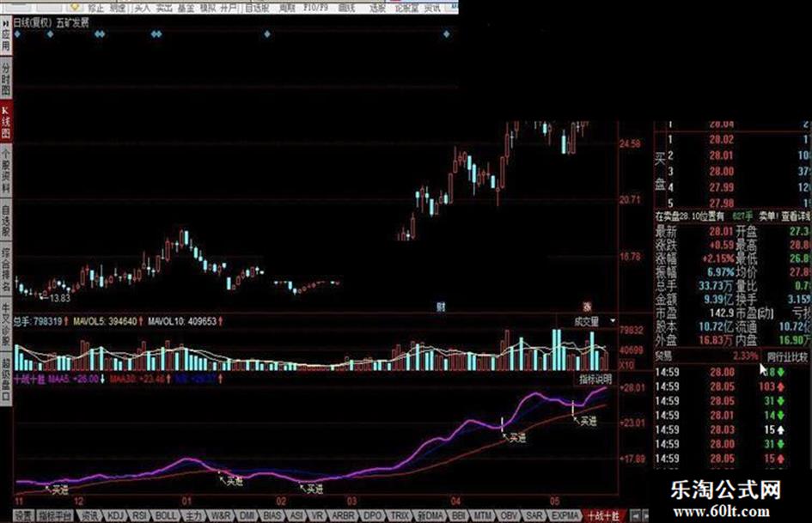This screenshot has height=523, width=812.
Task: Open 综合排名 in the sidebar
Action: click(6, 270)
